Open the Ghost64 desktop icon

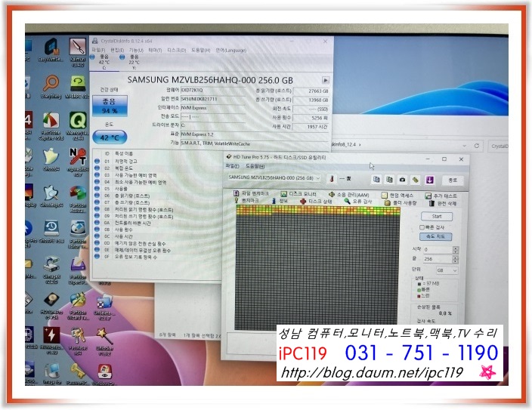[51, 159]
